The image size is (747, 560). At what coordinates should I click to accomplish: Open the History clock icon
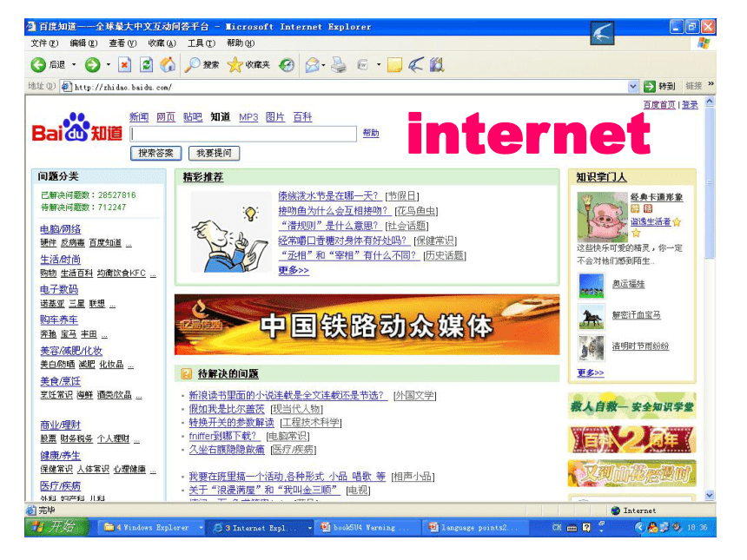[x=287, y=65]
